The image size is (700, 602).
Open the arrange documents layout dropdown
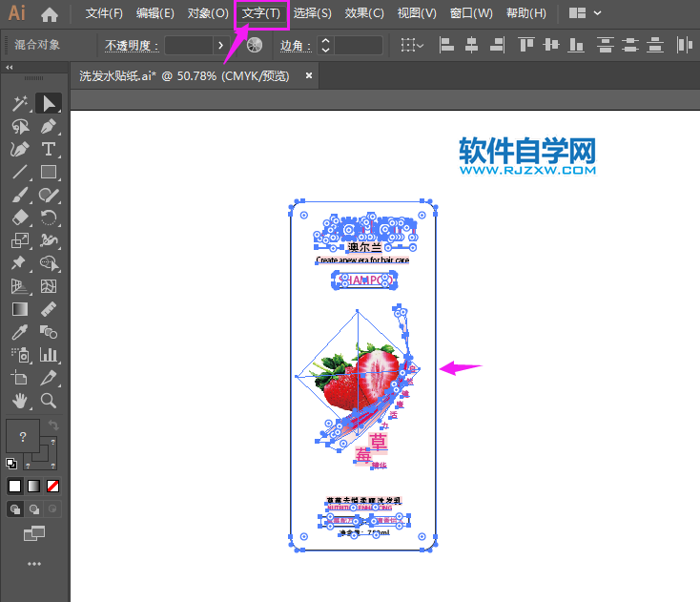[x=585, y=13]
